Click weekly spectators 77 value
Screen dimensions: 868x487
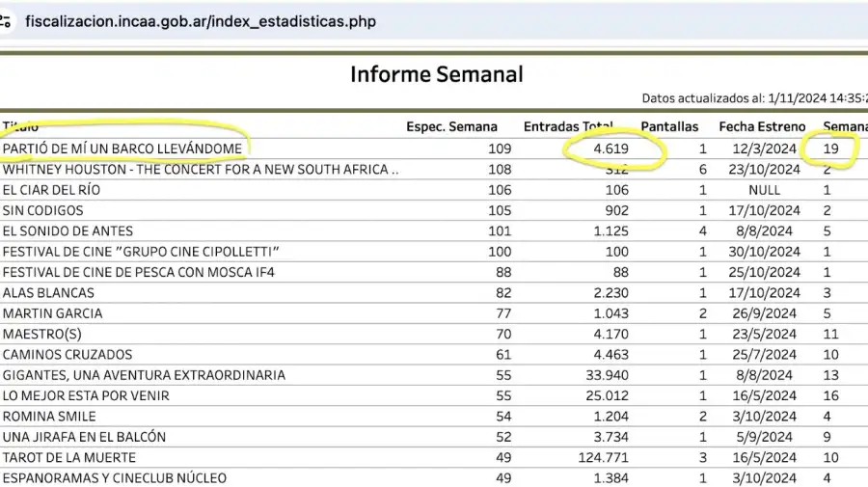pos(503,313)
